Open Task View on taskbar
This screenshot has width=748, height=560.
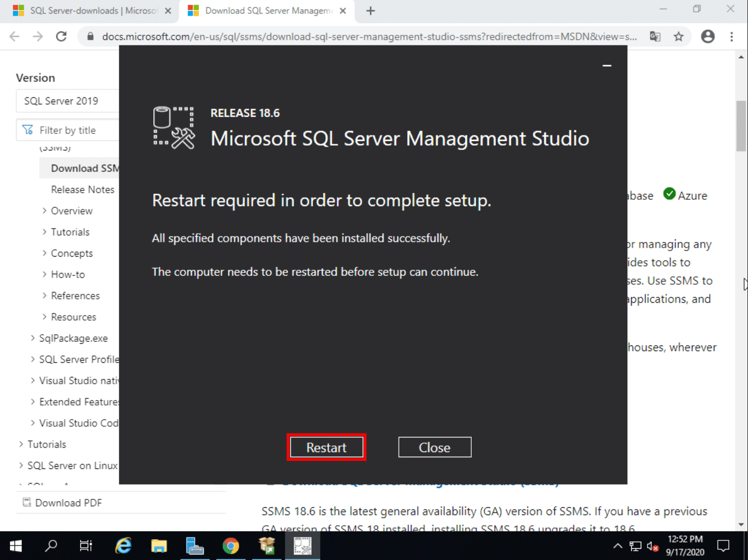[86, 545]
